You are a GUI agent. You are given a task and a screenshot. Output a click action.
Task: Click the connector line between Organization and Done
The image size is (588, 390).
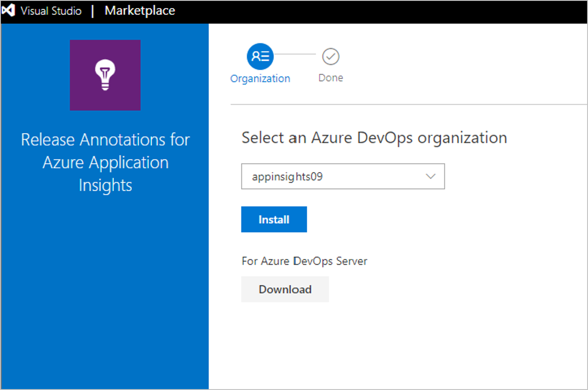(295, 54)
